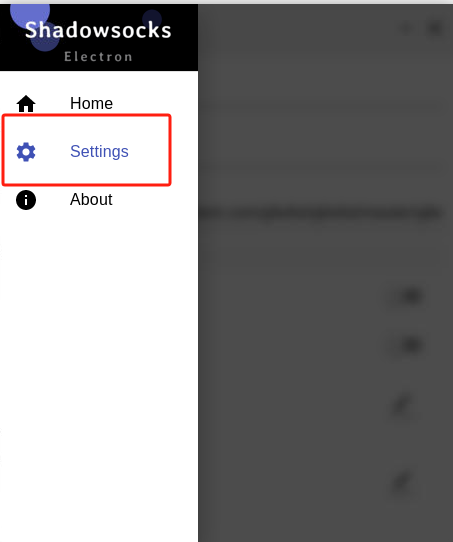The width and height of the screenshot is (453, 542).
Task: Click the Home house icon
Action: [26, 103]
